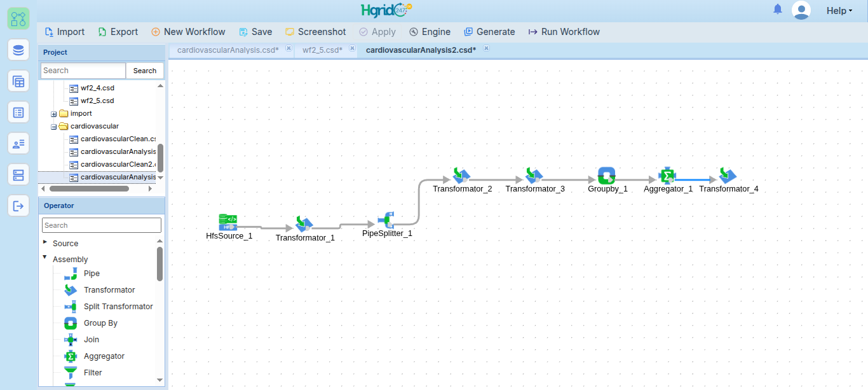Image resolution: width=868 pixels, height=390 pixels.
Task: Select the HfsSource_1 node on the canvas
Action: coord(229,223)
